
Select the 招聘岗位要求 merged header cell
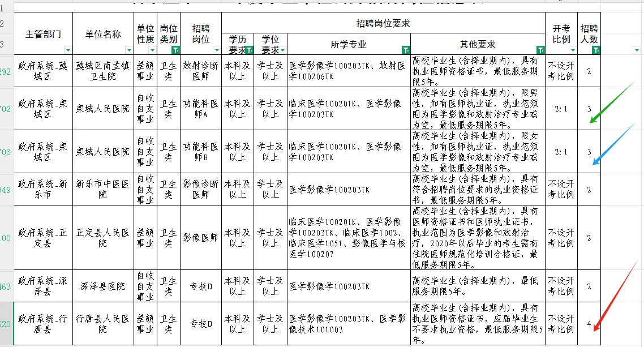point(383,23)
